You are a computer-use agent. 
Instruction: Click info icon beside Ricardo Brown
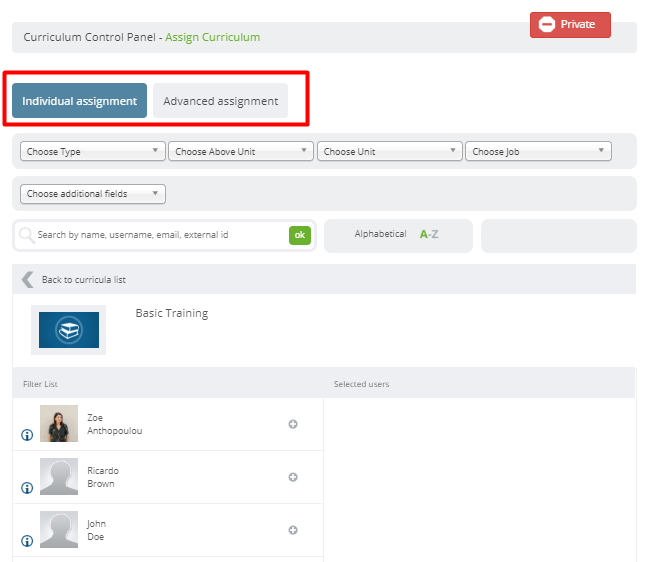click(27, 488)
